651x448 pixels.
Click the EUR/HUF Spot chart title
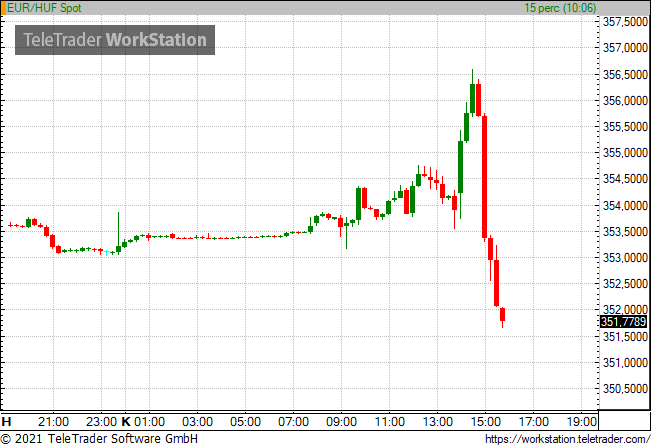point(44,7)
